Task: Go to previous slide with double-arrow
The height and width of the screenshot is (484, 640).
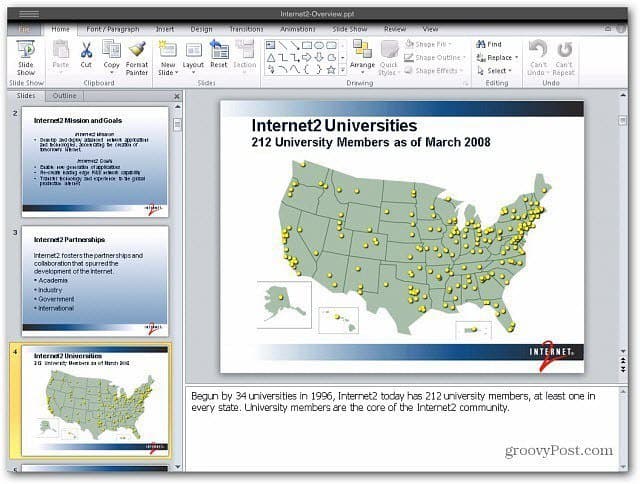Action: (x=623, y=360)
